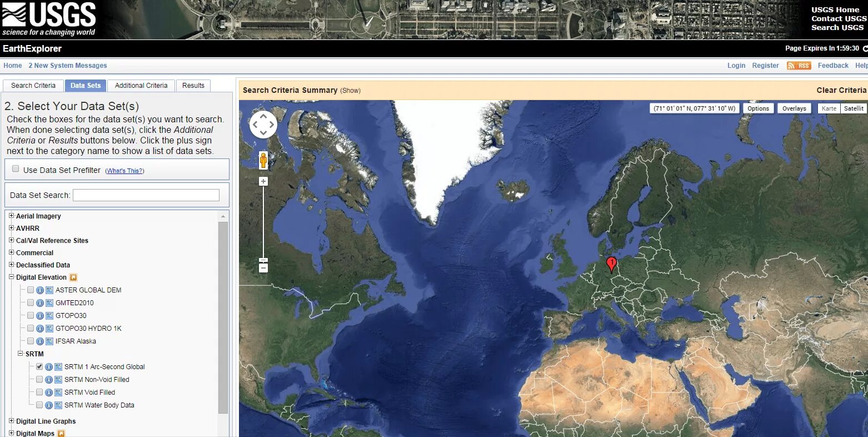868x437 pixels.
Task: Open info icon for GTOPO30 dataset
Action: tap(40, 316)
